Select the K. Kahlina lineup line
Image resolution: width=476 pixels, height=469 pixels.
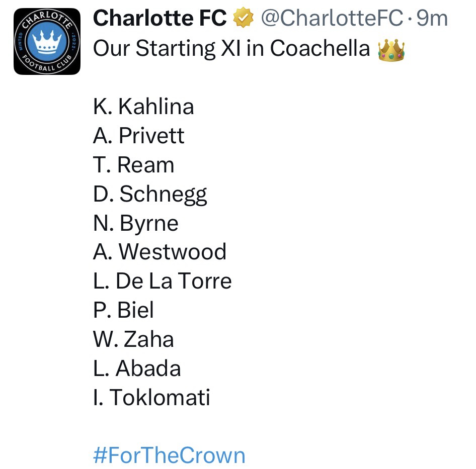tap(143, 107)
